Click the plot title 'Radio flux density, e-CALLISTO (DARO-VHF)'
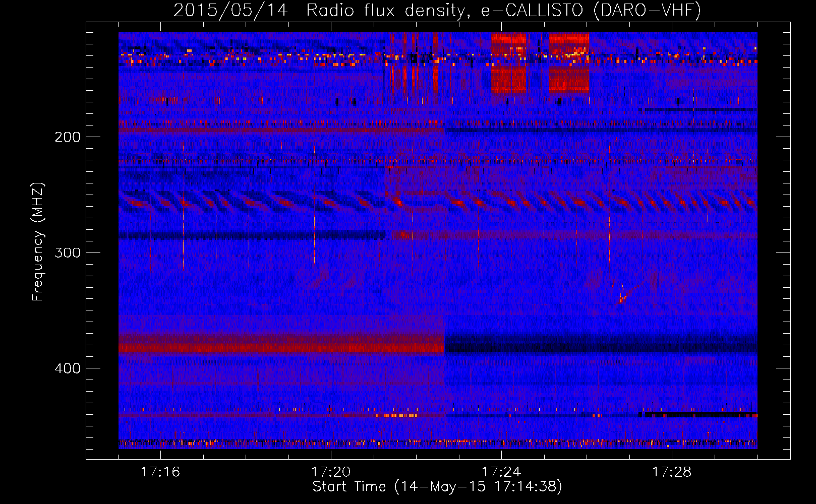This screenshot has height=504, width=816. point(503,10)
